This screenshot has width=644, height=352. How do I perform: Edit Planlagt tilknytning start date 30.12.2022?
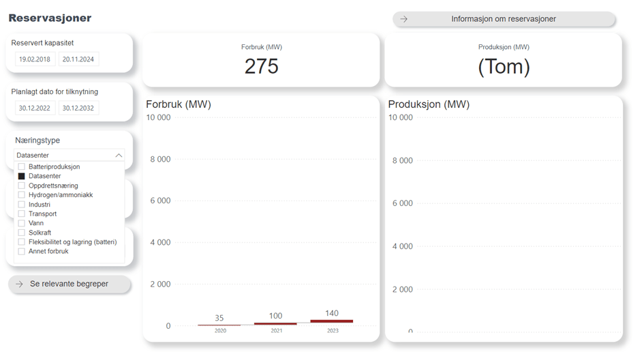(x=35, y=108)
